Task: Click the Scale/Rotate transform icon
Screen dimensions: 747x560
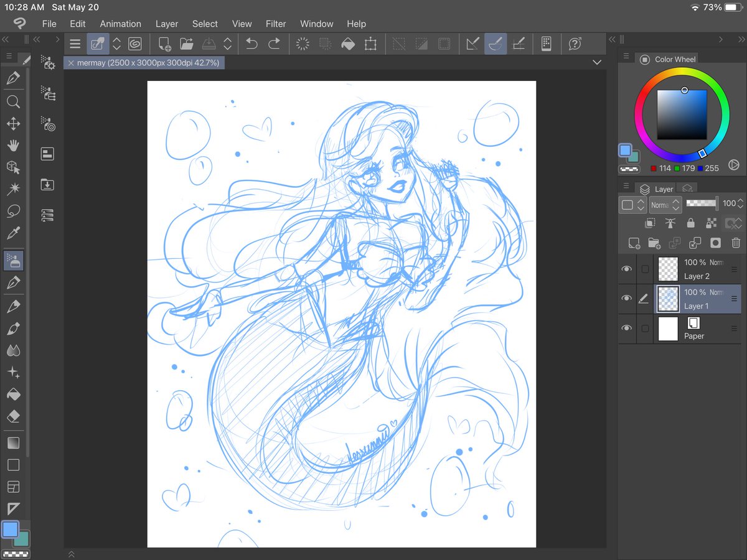Action: (x=370, y=44)
